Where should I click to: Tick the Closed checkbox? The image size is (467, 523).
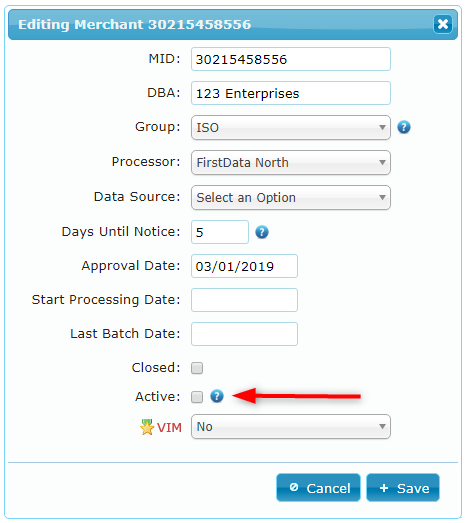[197, 368]
